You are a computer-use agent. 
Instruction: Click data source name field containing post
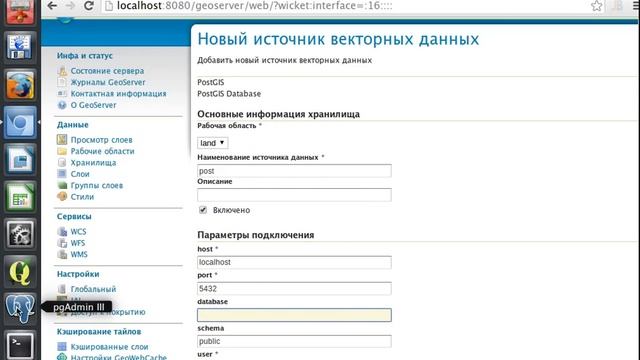click(x=294, y=171)
